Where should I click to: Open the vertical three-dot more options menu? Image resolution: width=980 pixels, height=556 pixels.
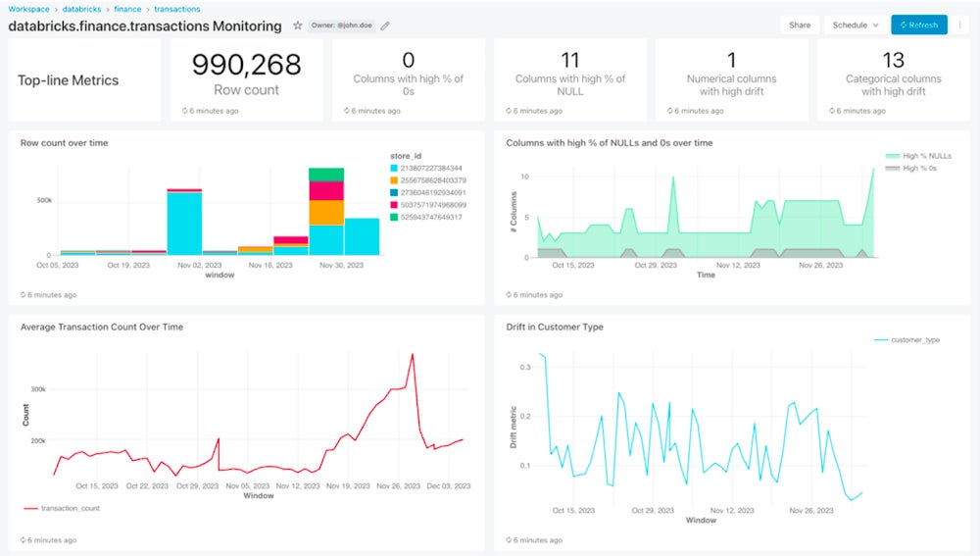tap(959, 25)
